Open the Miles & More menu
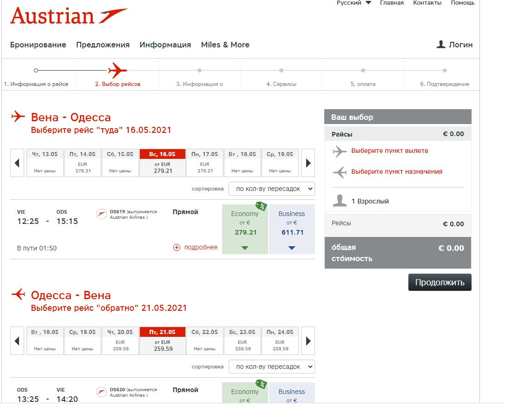Screen dimensions: 505x420 point(225,45)
